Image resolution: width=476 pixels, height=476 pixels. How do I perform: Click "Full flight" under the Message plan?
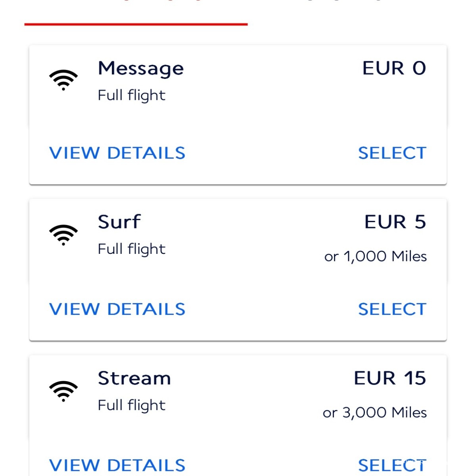(131, 96)
